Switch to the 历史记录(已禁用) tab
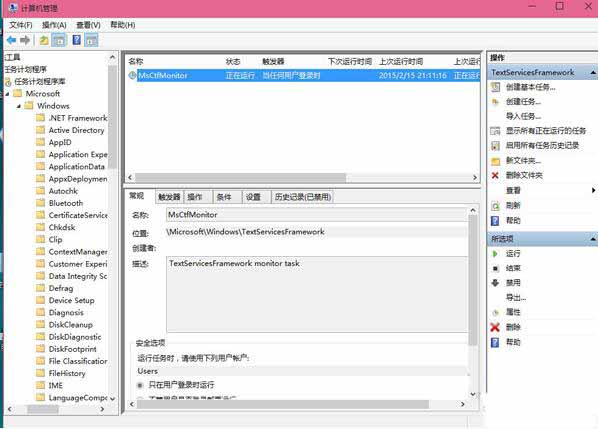The width and height of the screenshot is (598, 429). 303,197
